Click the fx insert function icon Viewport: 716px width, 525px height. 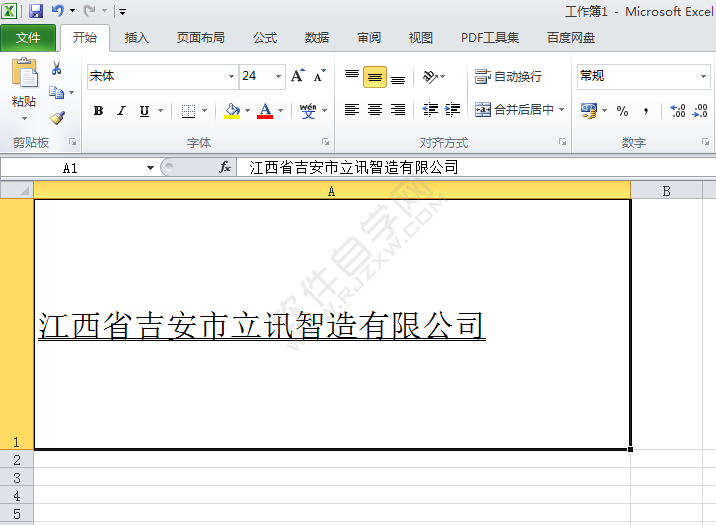tap(225, 167)
